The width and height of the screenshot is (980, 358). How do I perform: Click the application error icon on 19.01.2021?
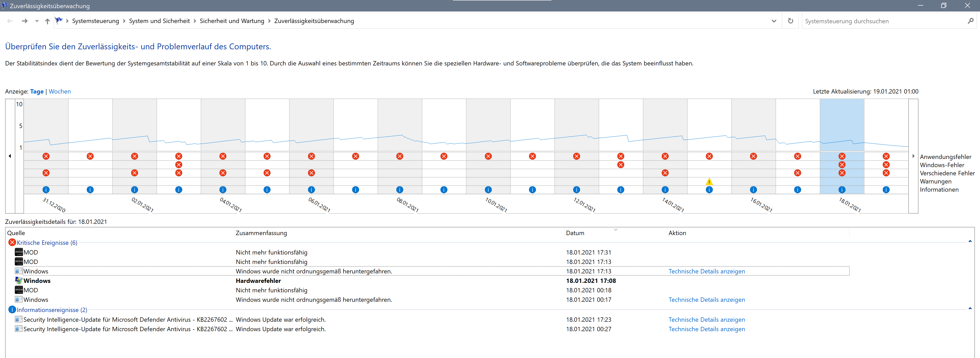point(886,156)
